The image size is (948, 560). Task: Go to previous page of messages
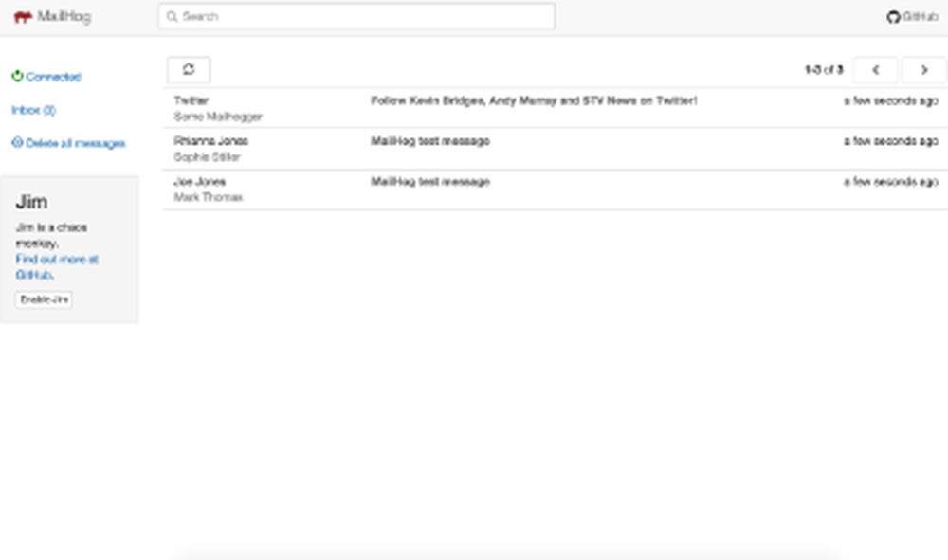click(875, 70)
